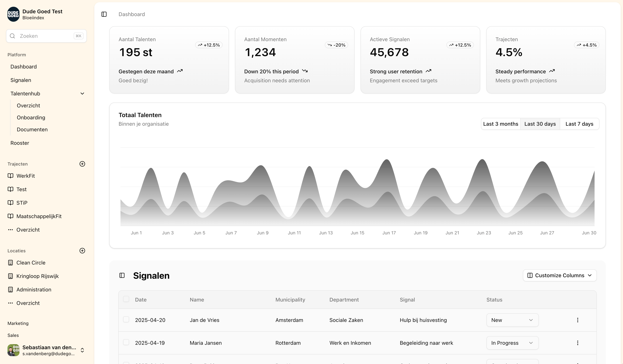Tick the select-all checkbox in table header
Image resolution: width=623 pixels, height=364 pixels.
(126, 299)
